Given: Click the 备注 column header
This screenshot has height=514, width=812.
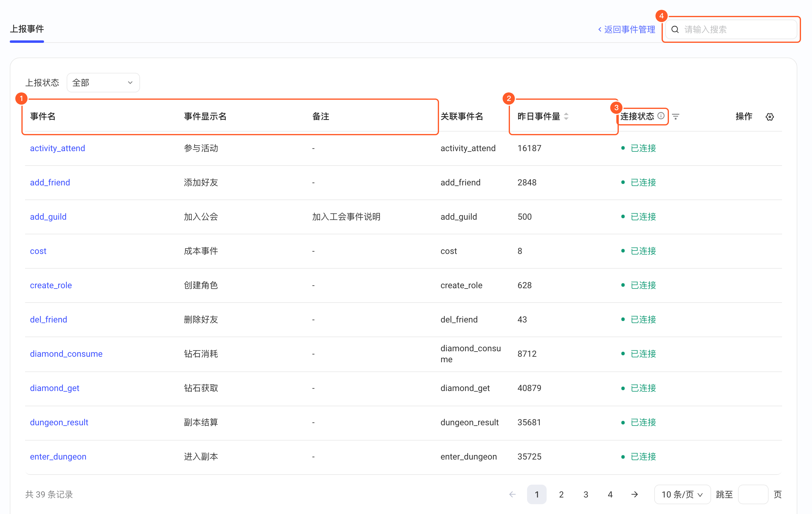Looking at the screenshot, I should tap(321, 117).
